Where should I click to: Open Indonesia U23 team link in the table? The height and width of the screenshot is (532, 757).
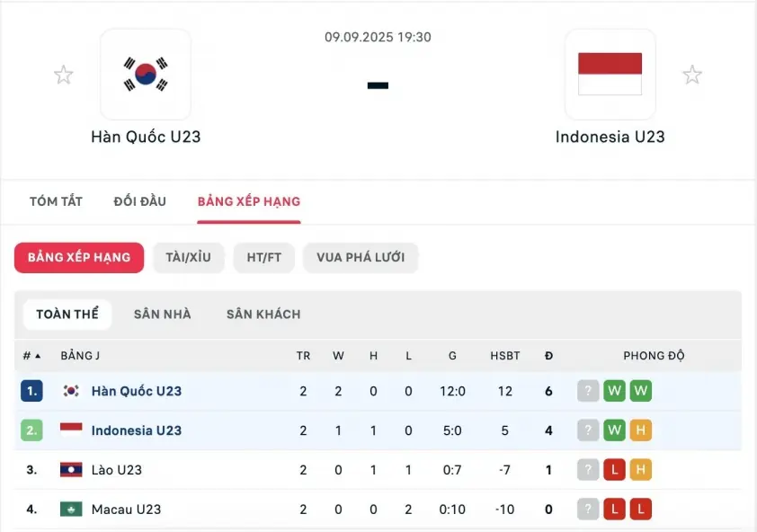(x=137, y=430)
